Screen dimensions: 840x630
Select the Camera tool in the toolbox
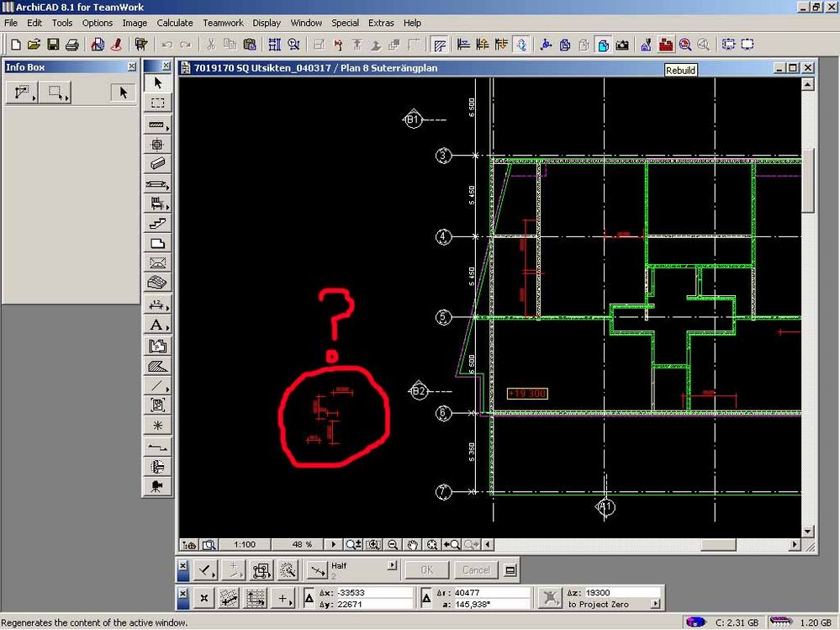(157, 486)
